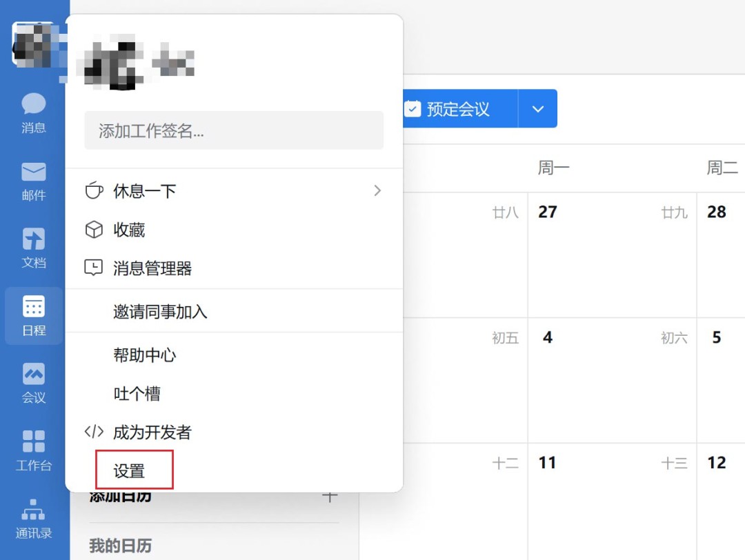Select the 日程 calendar icon
Image resolution: width=745 pixels, height=560 pixels.
tap(32, 316)
